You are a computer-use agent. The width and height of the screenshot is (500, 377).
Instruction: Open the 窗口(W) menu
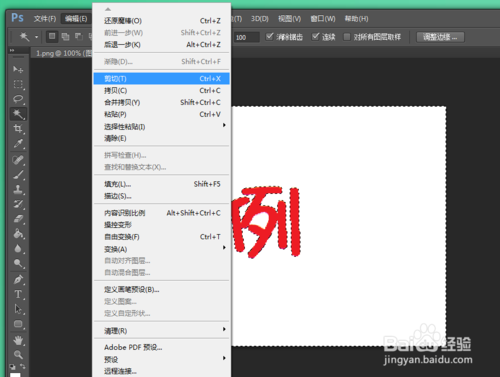point(323,19)
